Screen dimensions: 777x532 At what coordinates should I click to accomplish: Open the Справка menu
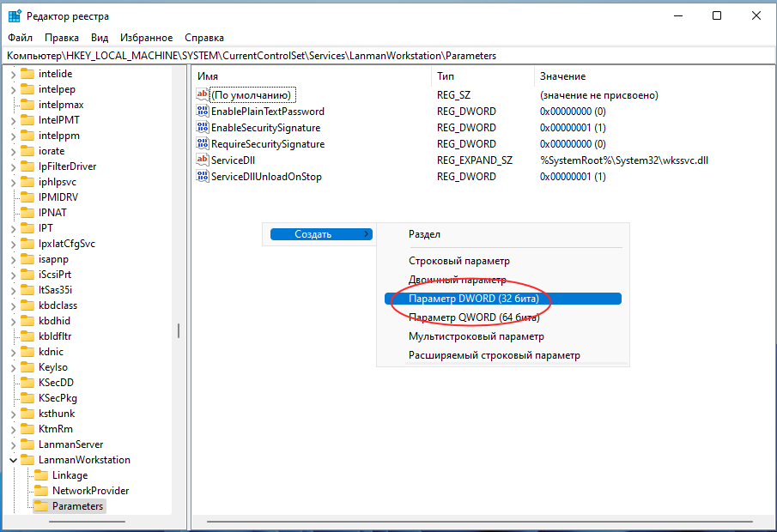click(204, 38)
